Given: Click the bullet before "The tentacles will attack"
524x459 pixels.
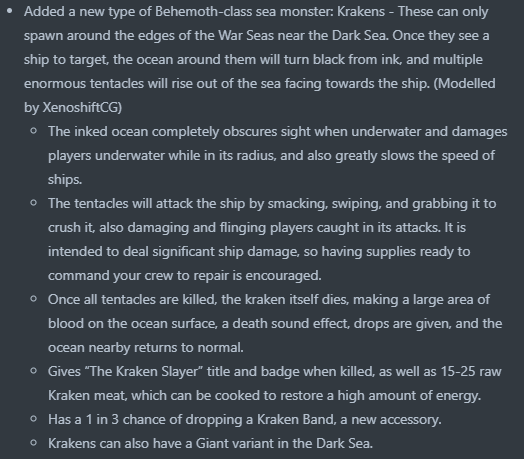Looking at the screenshot, I should point(33,203).
